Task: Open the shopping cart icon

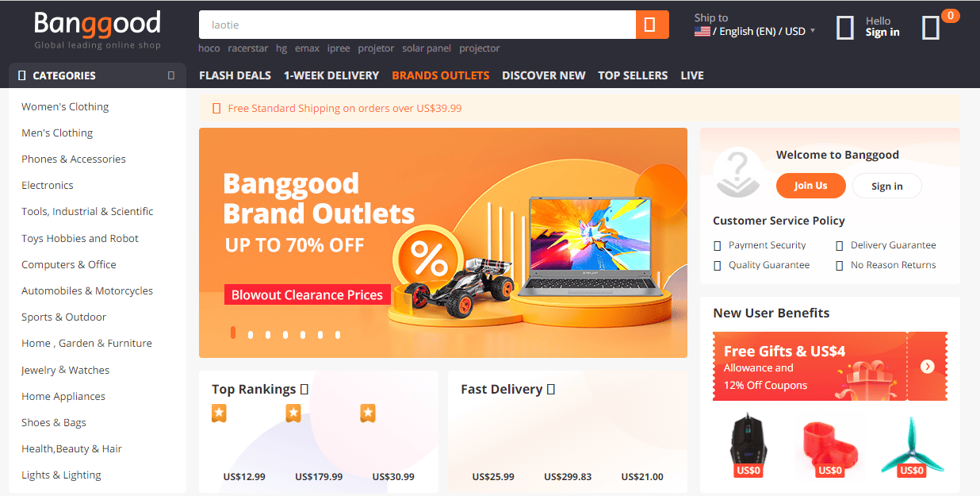Action: pyautogui.click(x=931, y=28)
